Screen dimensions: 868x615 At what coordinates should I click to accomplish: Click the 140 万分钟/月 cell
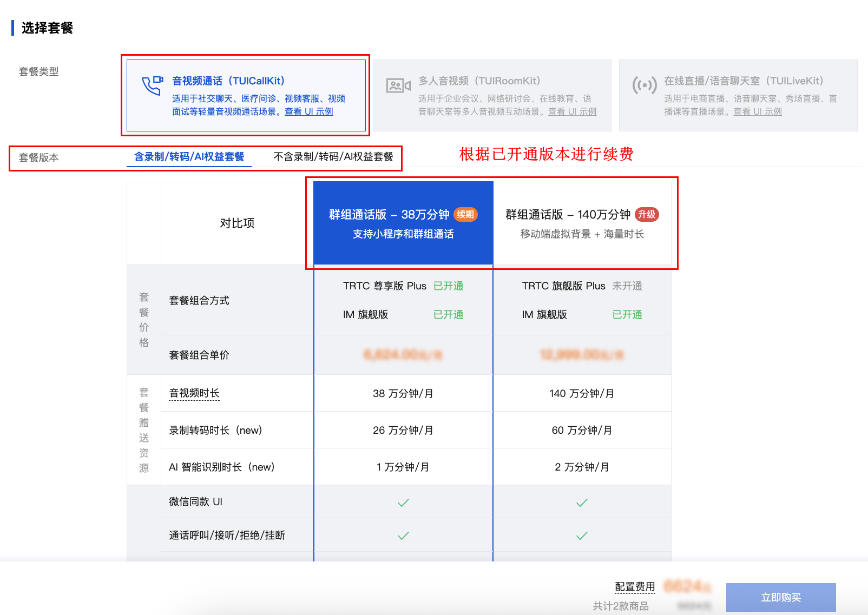(x=582, y=393)
